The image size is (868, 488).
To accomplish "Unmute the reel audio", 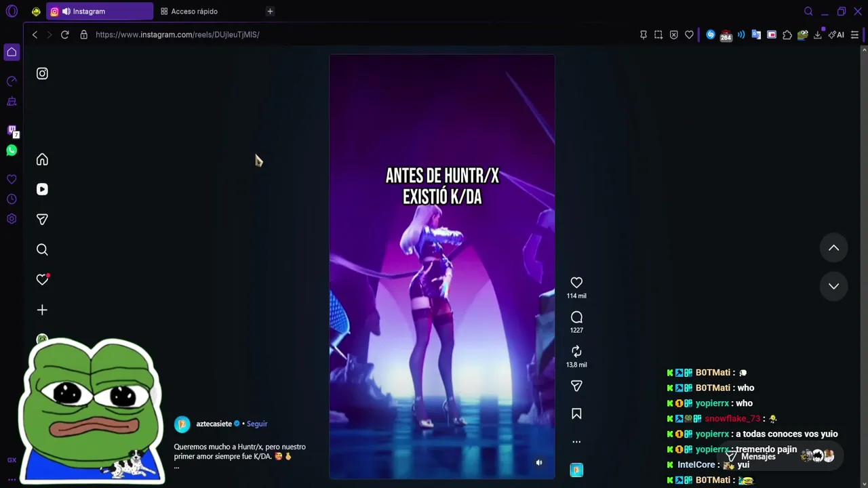I will [x=539, y=463].
